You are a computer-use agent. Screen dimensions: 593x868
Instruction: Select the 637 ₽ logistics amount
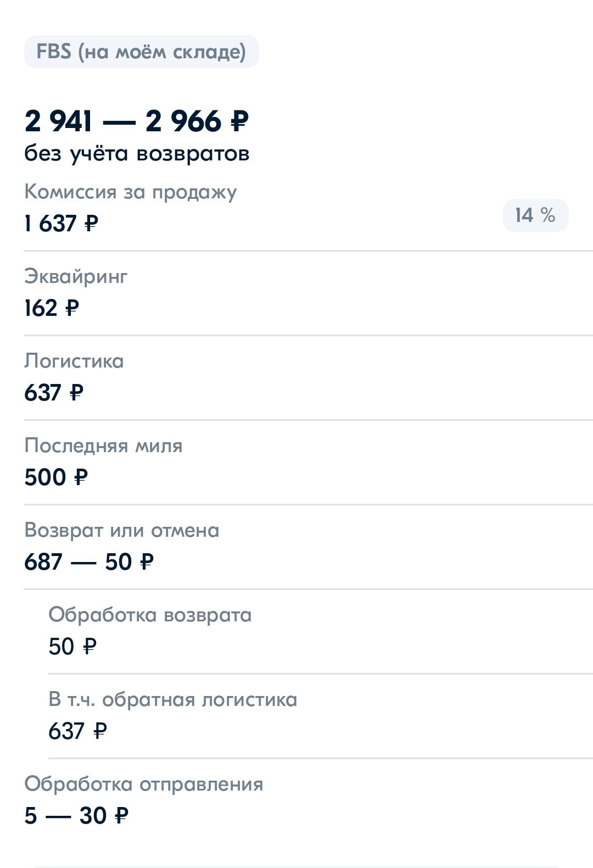pos(54,393)
